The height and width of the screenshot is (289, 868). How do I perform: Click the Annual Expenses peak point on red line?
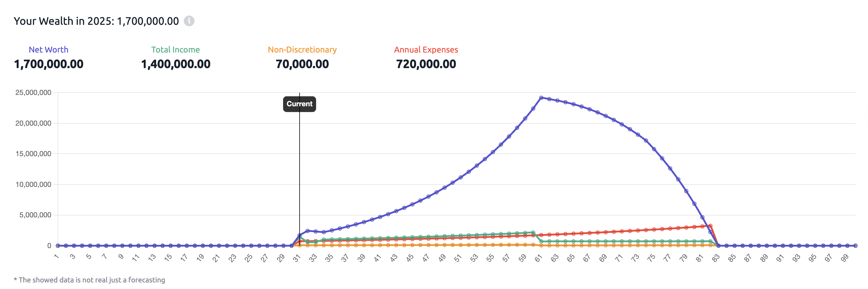click(x=710, y=226)
